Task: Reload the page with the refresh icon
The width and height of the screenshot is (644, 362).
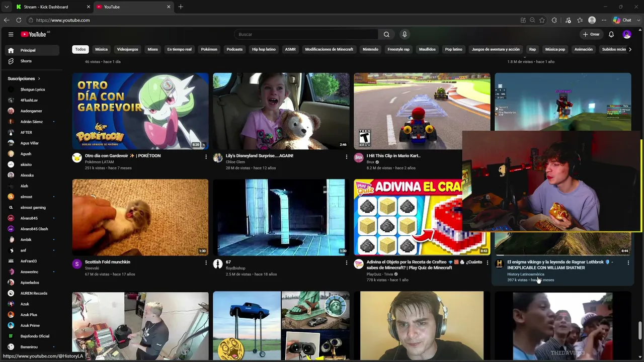Action: [19, 20]
